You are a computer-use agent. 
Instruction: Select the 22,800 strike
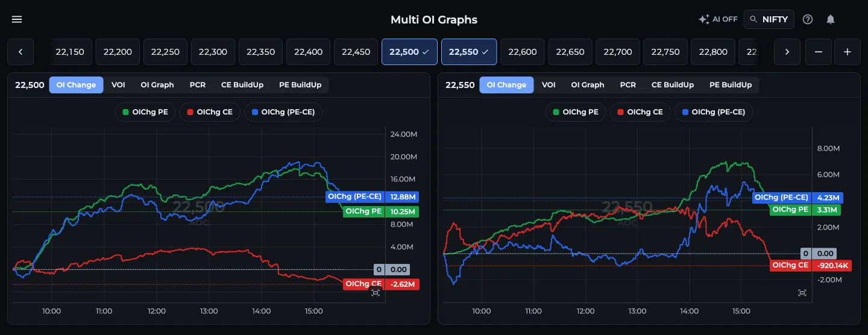(x=713, y=52)
